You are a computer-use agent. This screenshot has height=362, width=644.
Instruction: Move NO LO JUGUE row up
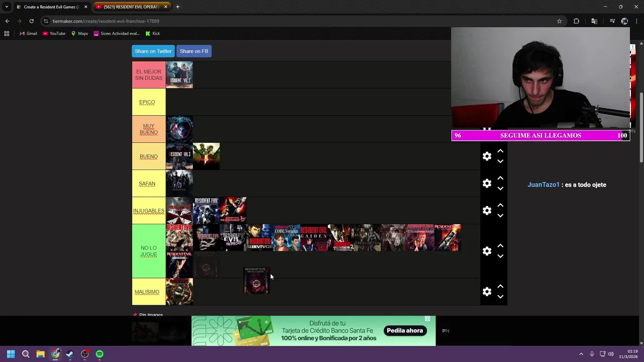(x=500, y=246)
